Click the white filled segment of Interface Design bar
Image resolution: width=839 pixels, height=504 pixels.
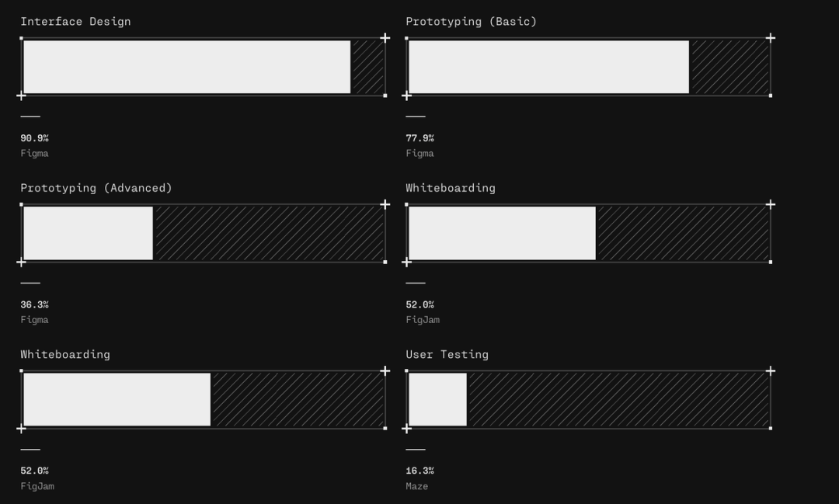pyautogui.click(x=186, y=67)
